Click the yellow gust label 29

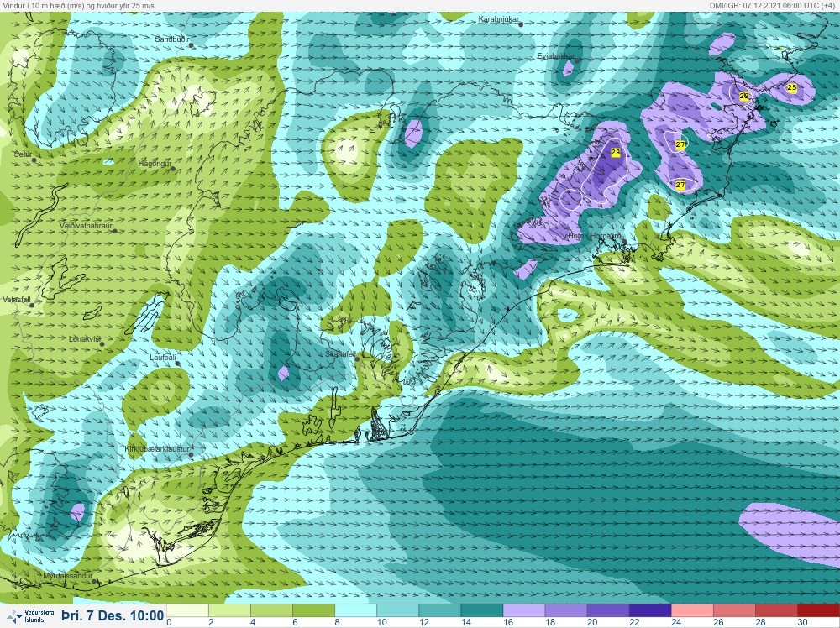coord(743,96)
